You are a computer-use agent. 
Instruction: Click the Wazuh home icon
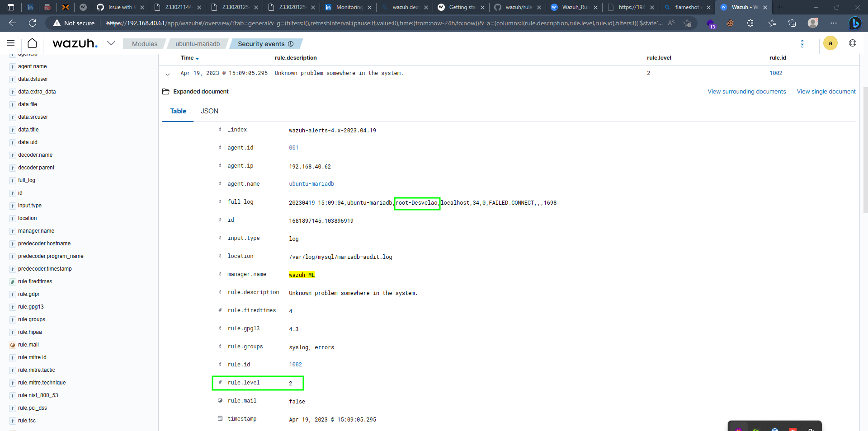(x=32, y=43)
